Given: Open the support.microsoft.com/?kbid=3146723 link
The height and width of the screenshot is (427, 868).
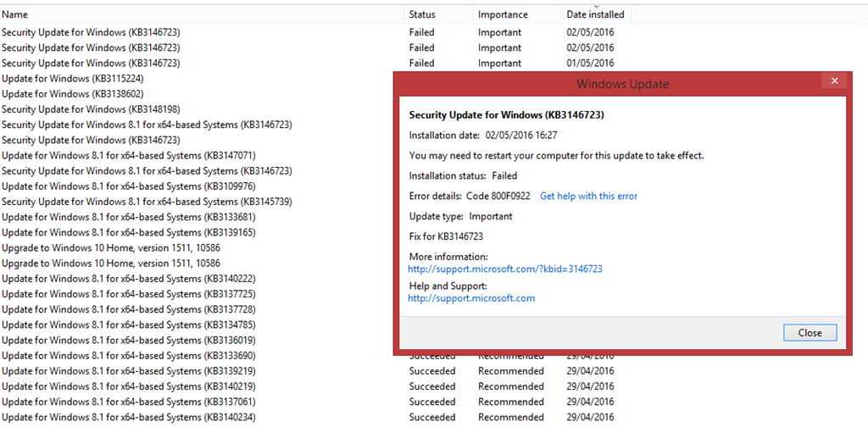Looking at the screenshot, I should [x=505, y=269].
